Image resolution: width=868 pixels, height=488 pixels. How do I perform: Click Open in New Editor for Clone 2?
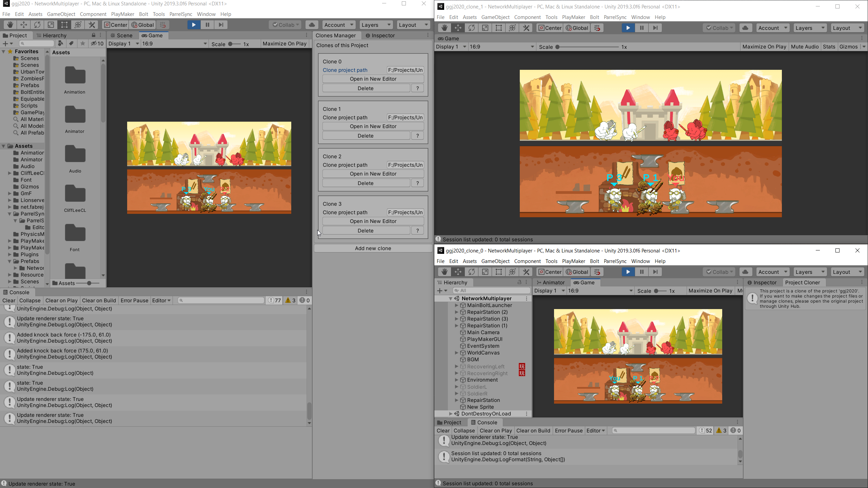tap(373, 174)
